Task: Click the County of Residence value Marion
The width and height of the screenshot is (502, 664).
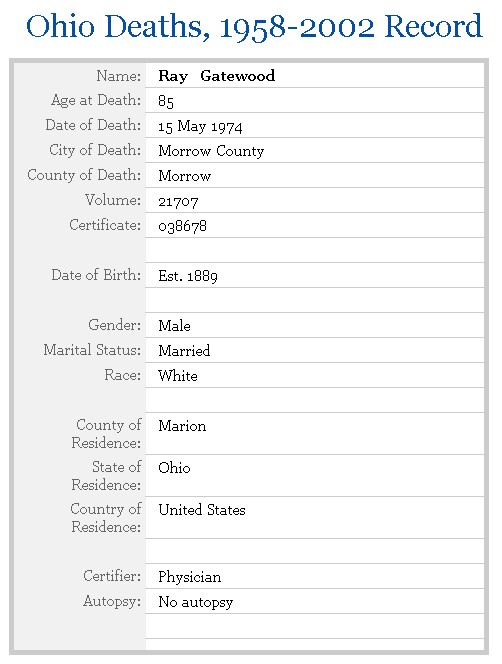Action: pos(182,426)
